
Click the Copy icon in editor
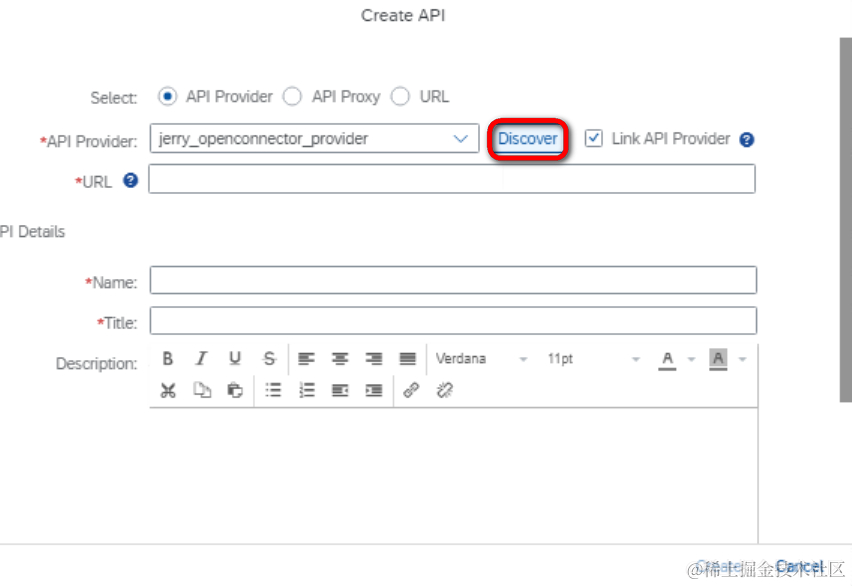pos(202,390)
